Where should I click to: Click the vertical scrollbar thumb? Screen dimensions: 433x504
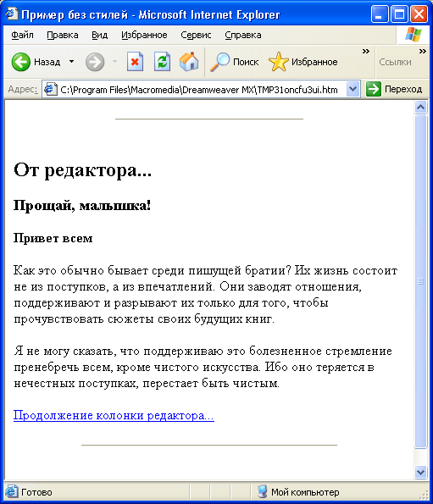point(420,281)
